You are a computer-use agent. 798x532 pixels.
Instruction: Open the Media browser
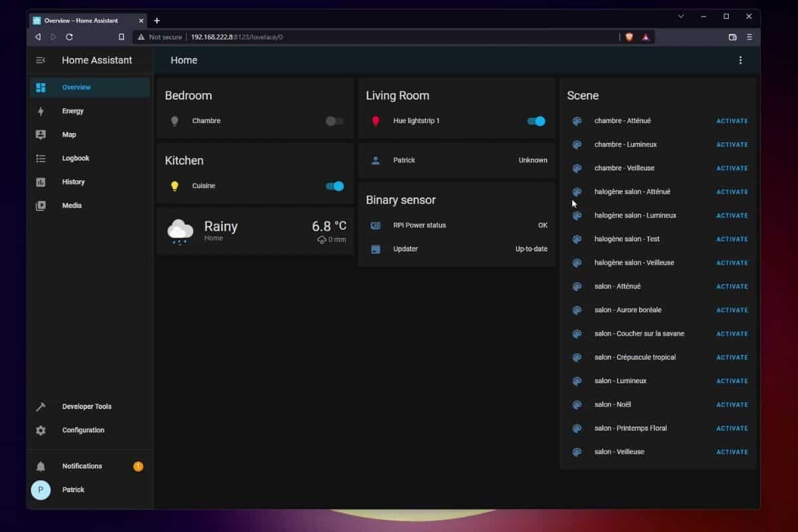point(90,205)
